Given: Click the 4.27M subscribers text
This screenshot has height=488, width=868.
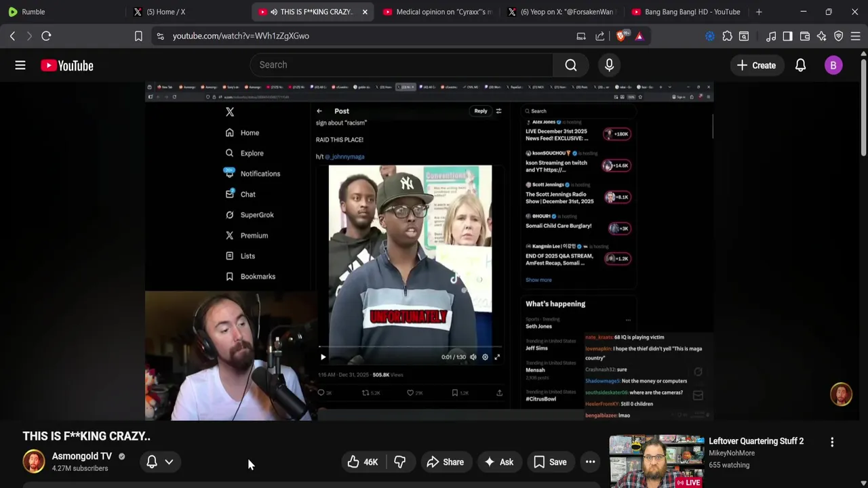Looking at the screenshot, I should click(80, 468).
